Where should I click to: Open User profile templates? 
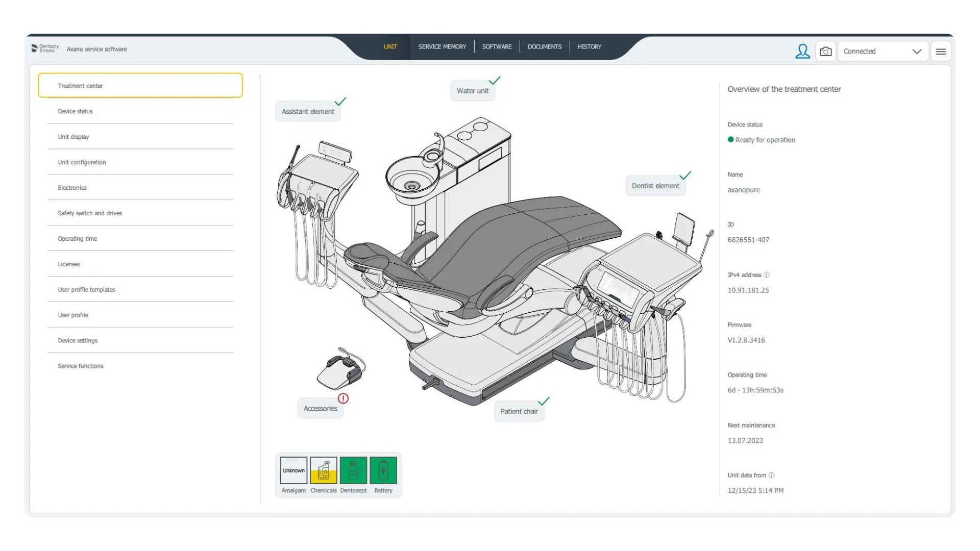point(140,290)
